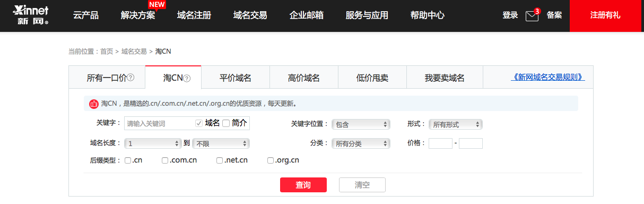Image resolution: width=644 pixels, height=204 pixels.
Task: Click the 清空 clear button
Action: point(362,185)
